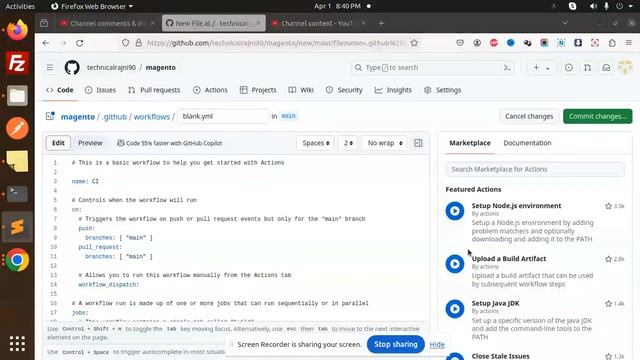Reload the page in Firefox
Viewport: 640px width, 360px height.
[80, 43]
